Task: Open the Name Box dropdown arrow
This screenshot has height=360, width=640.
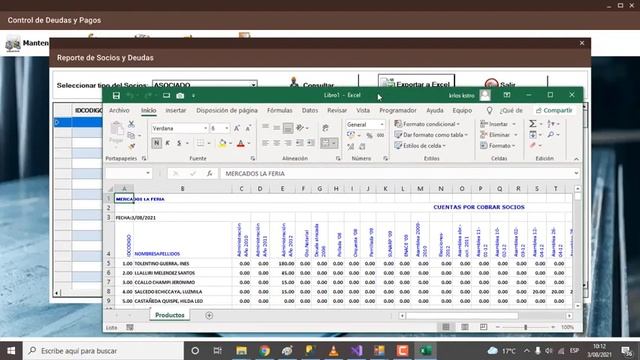Action: pyautogui.click(x=148, y=173)
